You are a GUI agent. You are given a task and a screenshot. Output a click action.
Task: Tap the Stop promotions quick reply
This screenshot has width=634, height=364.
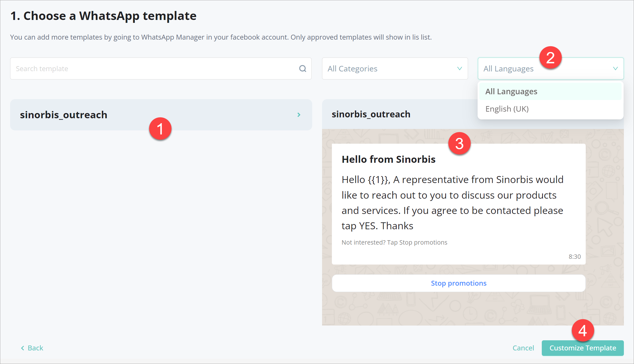(459, 283)
